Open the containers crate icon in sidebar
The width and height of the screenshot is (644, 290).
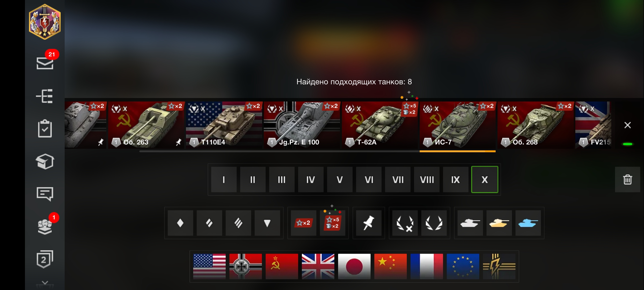(x=45, y=161)
